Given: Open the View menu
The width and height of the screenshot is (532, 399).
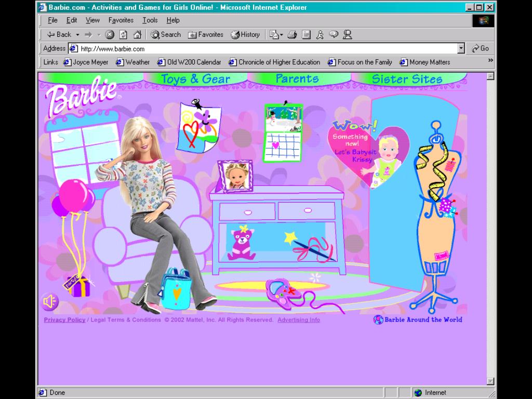Looking at the screenshot, I should (x=92, y=20).
